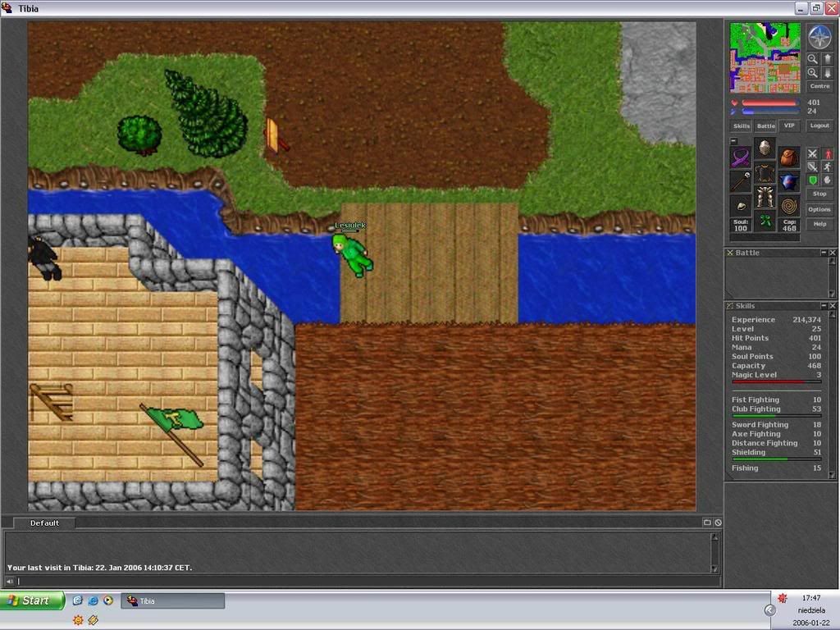
Task: Open the Battle window button
Action: (x=765, y=126)
